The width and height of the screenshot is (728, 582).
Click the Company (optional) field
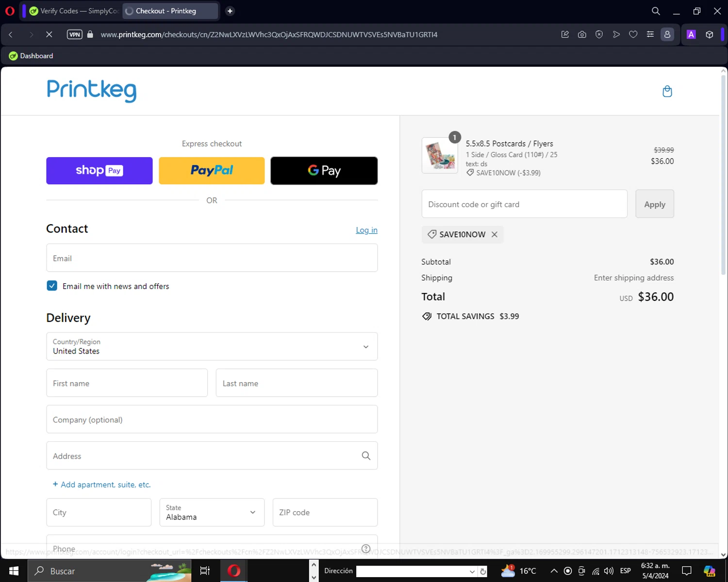[212, 419]
